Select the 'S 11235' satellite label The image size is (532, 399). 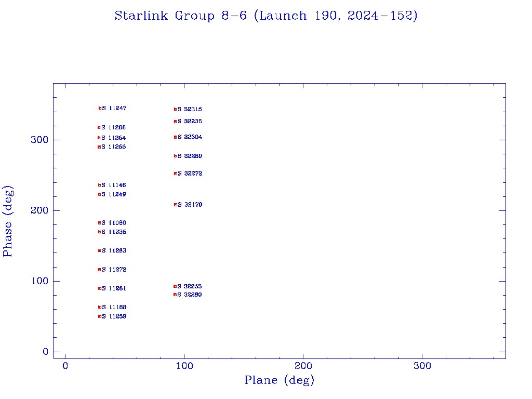click(x=114, y=232)
